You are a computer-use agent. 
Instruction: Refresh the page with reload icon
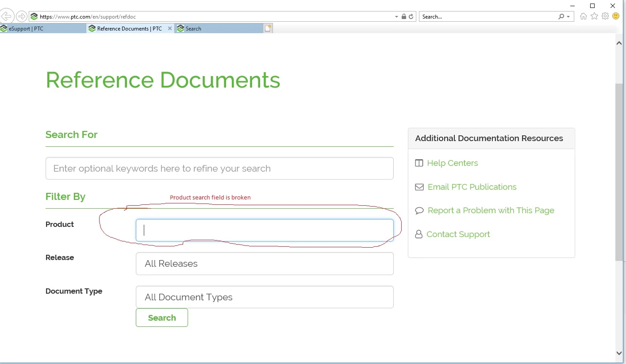pyautogui.click(x=411, y=17)
